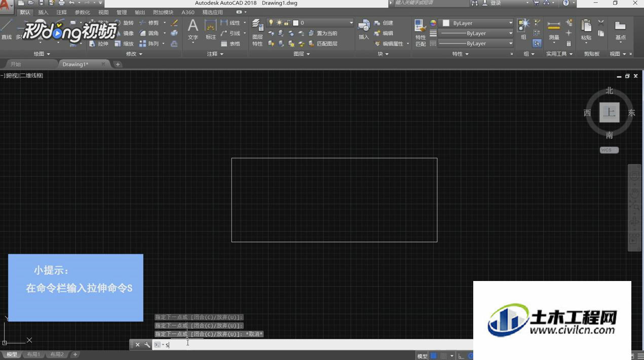Switch to Layout1 (布局1) tab
The image size is (644, 360).
(x=33, y=355)
